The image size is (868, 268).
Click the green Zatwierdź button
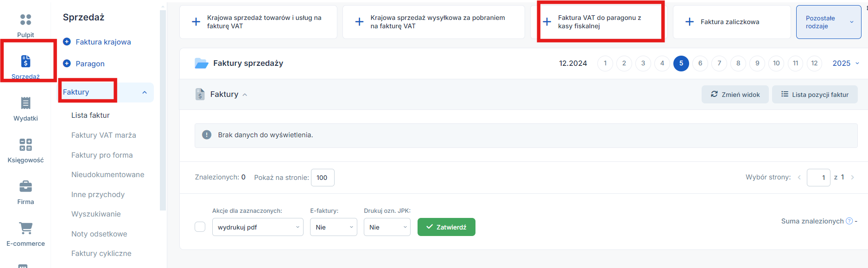446,227
